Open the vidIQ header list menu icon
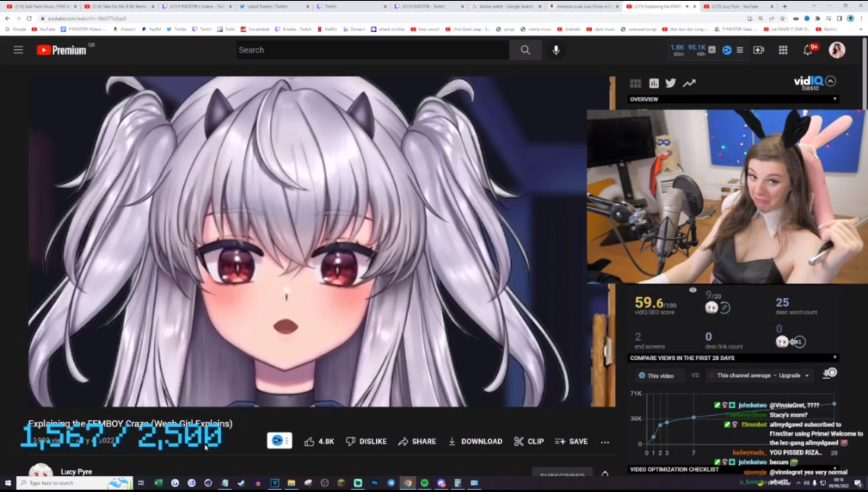Image resolution: width=868 pixels, height=492 pixels. pyautogui.click(x=740, y=50)
